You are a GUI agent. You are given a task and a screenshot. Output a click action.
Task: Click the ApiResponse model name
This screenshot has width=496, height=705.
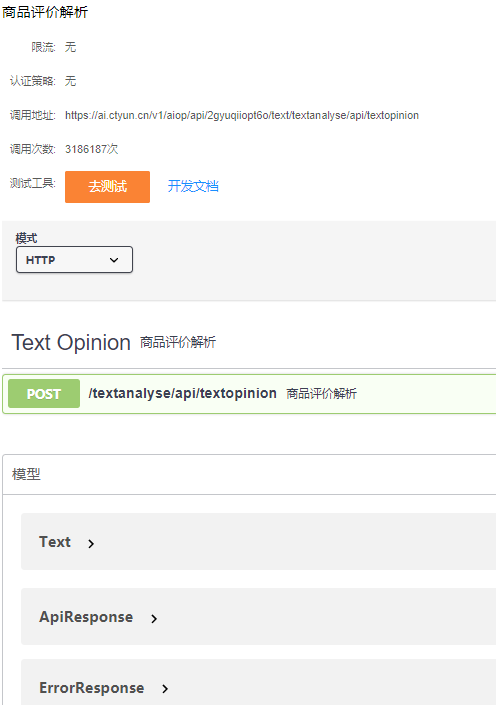tap(86, 617)
